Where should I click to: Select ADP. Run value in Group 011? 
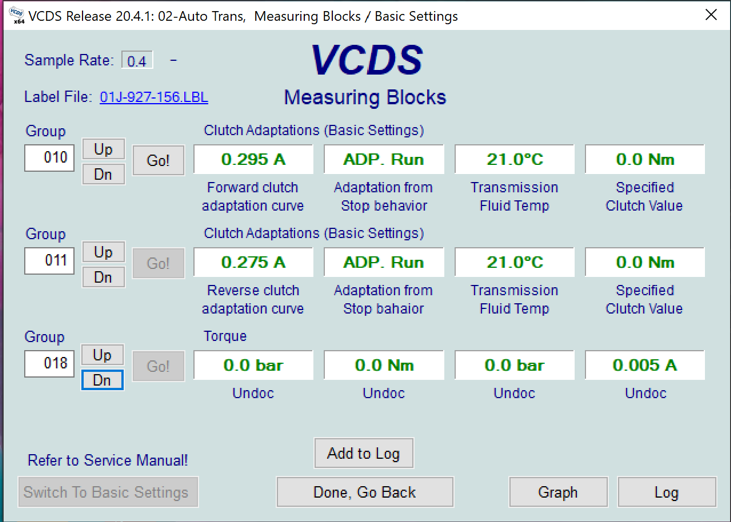(x=384, y=262)
